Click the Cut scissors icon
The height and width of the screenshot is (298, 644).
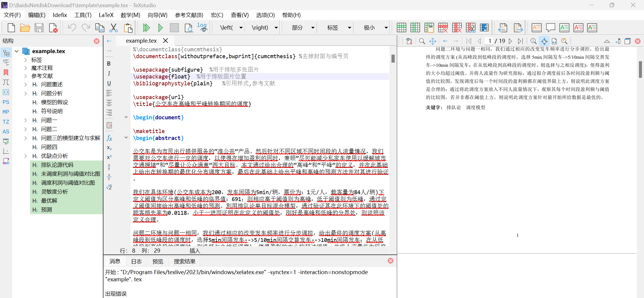tap(114, 28)
